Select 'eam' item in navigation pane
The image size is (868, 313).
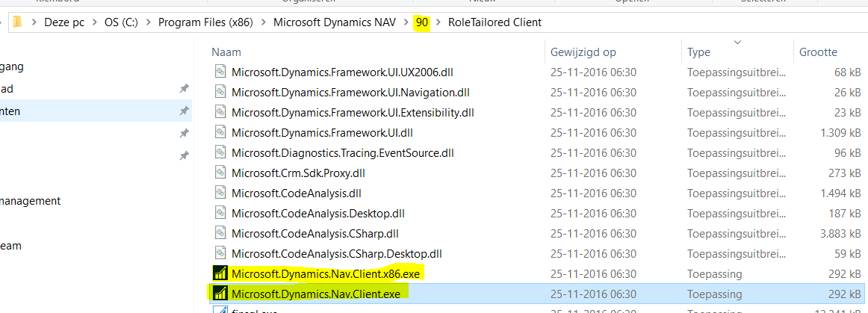10,246
